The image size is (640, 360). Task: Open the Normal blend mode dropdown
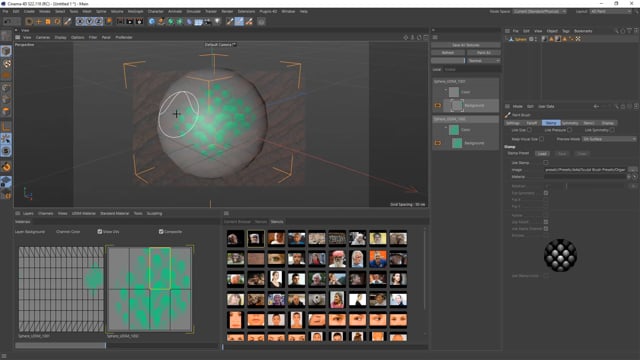(x=484, y=60)
